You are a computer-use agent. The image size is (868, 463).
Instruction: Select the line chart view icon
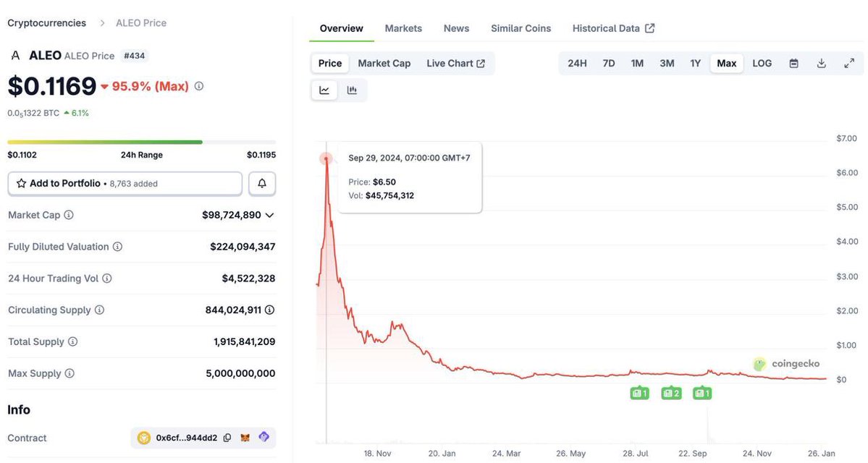(x=324, y=90)
